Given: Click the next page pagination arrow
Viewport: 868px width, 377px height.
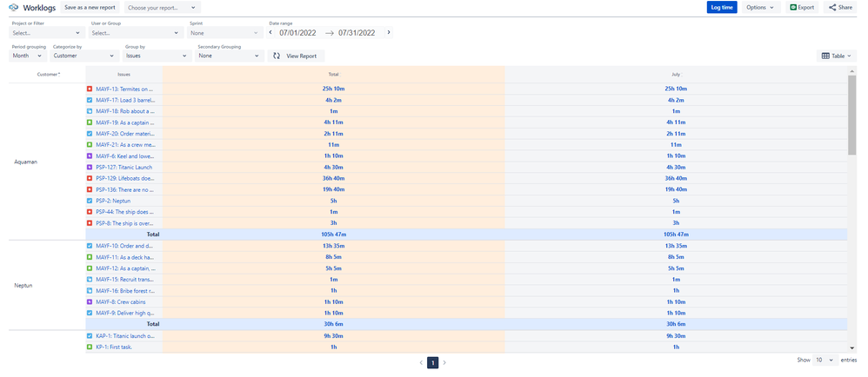Looking at the screenshot, I should (x=444, y=362).
